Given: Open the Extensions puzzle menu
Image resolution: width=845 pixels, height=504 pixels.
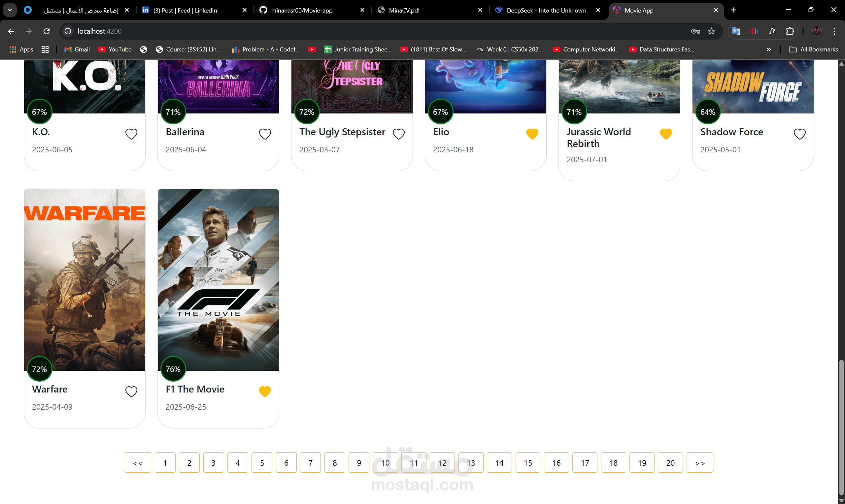Looking at the screenshot, I should point(790,31).
